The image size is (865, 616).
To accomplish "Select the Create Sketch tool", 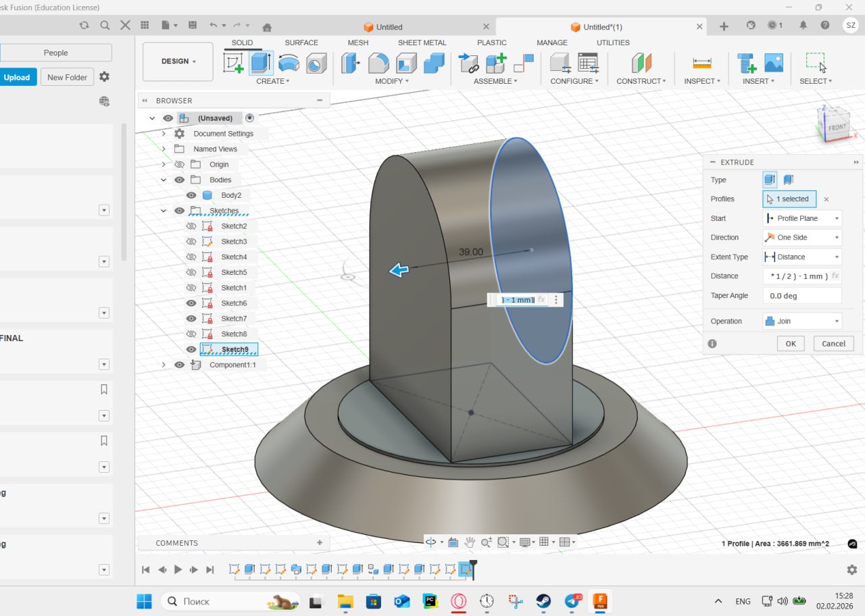I will [x=233, y=63].
